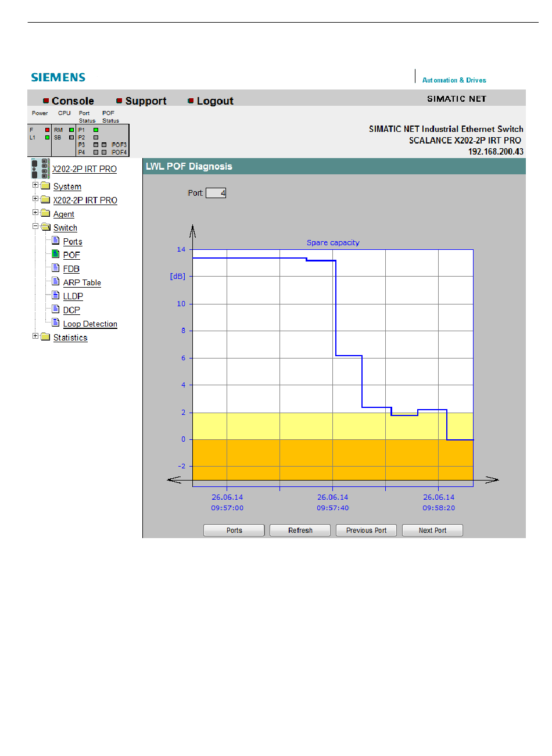This screenshot has height=756, width=552.
Task: Click the DCP page icon
Action: [56, 309]
